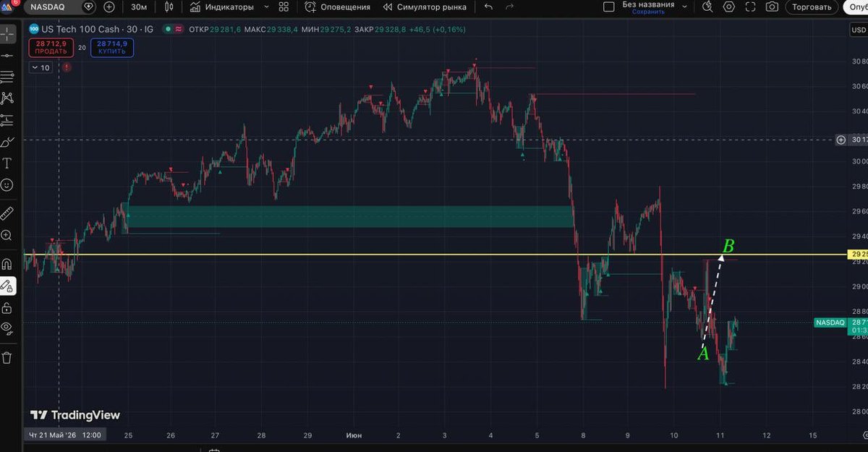Select the ruler measure tool
The image size is (868, 452).
click(7, 213)
